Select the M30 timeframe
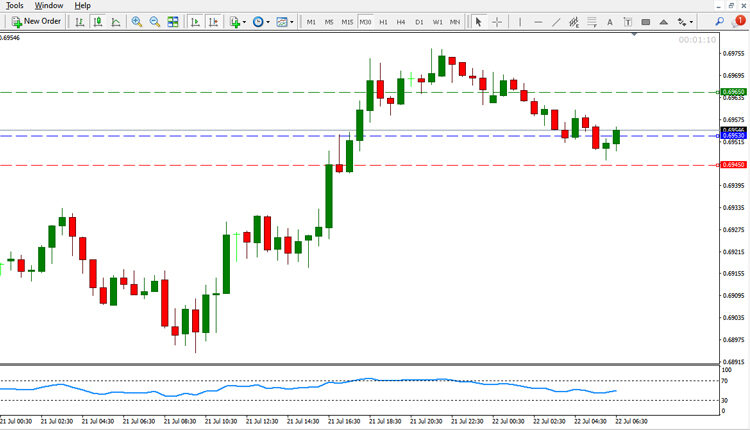750x430 pixels. (x=365, y=22)
